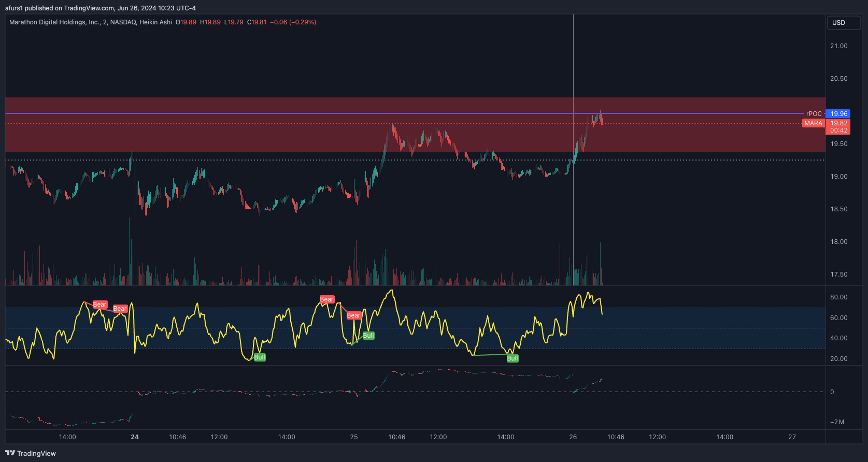Click the close value C19.81
Image resolution: width=868 pixels, height=462 pixels.
(257, 22)
